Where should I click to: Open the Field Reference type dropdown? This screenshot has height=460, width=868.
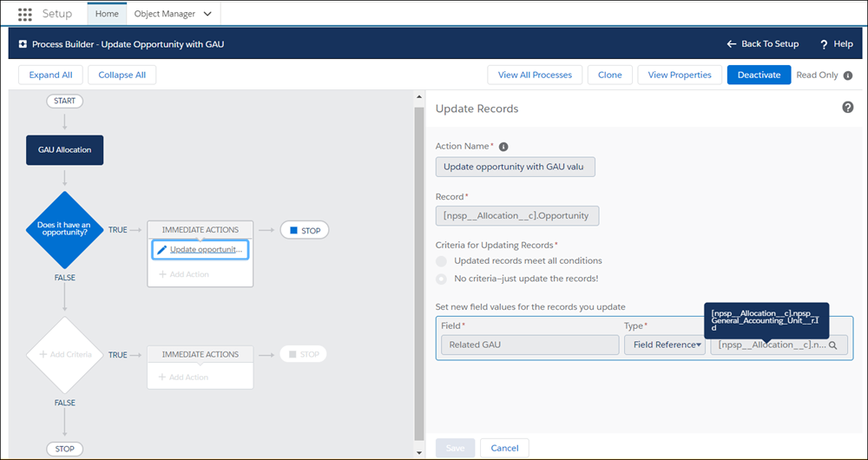click(x=665, y=345)
